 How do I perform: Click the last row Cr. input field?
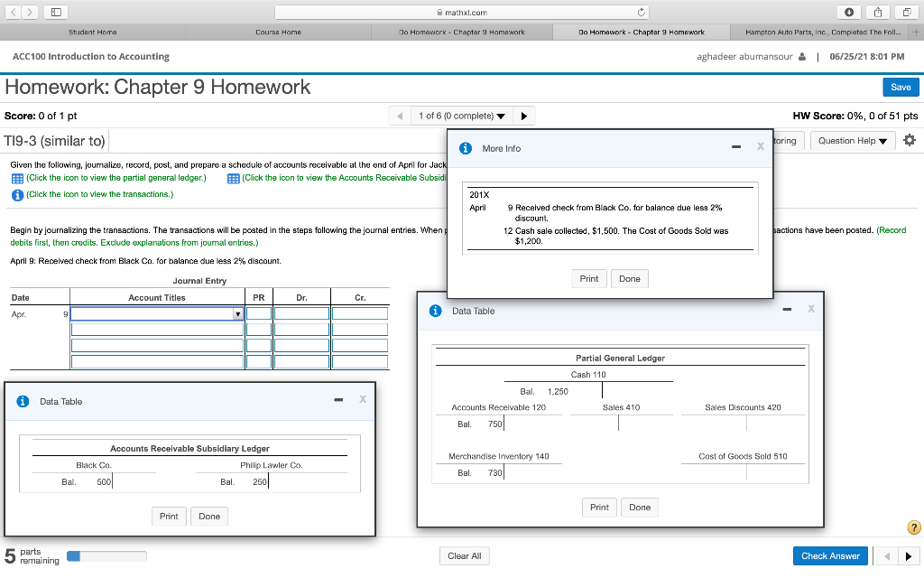coord(359,361)
